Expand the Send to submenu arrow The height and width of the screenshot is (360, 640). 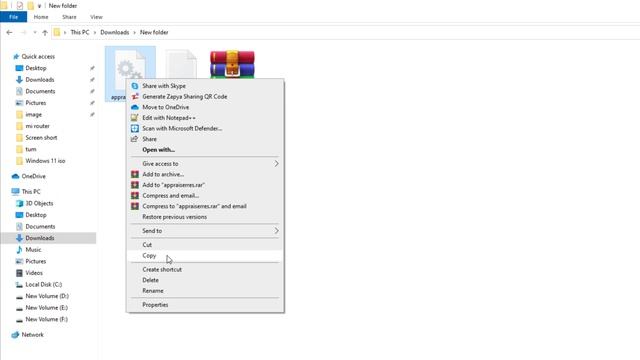click(276, 231)
